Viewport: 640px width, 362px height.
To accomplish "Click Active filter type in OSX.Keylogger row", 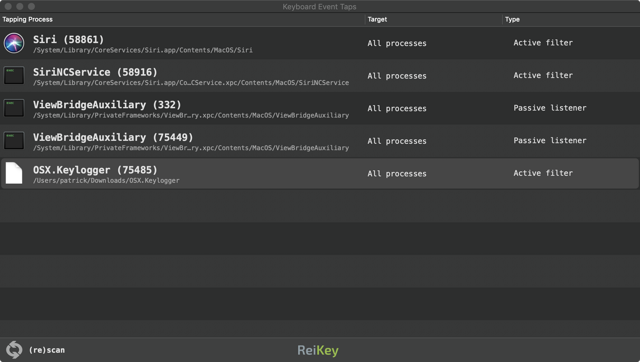I will (543, 173).
